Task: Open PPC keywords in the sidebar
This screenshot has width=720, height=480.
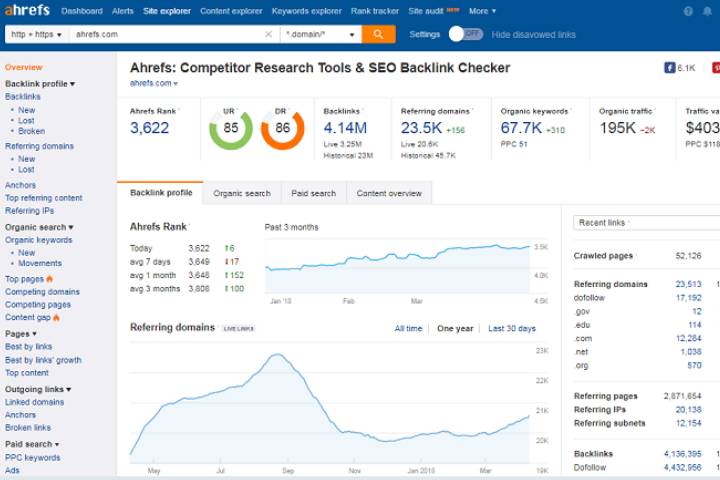Action: [x=33, y=457]
